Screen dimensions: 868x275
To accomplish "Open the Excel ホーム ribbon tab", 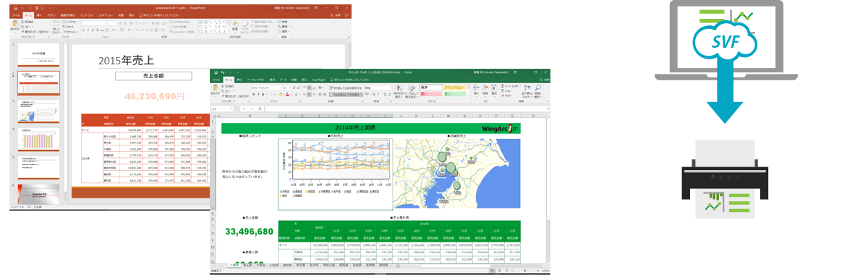I will pos(229,80).
